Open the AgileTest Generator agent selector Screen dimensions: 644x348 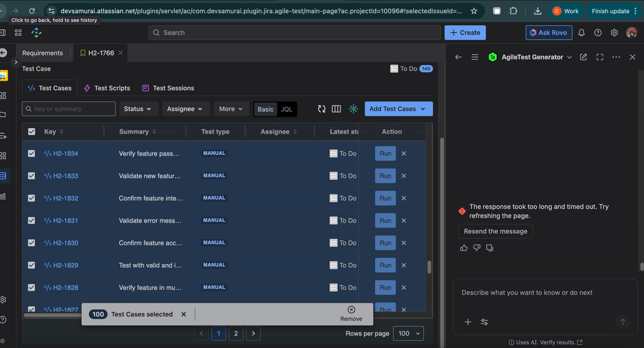(x=530, y=57)
